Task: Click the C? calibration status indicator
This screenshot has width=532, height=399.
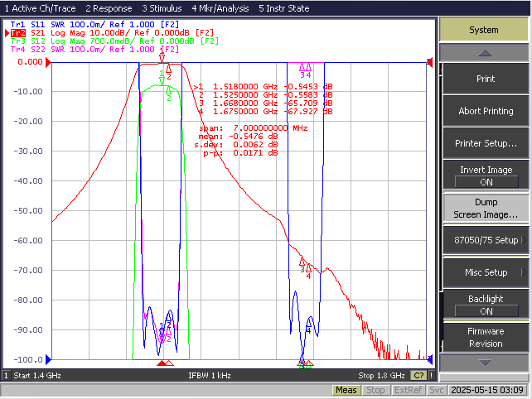Action: (x=418, y=376)
